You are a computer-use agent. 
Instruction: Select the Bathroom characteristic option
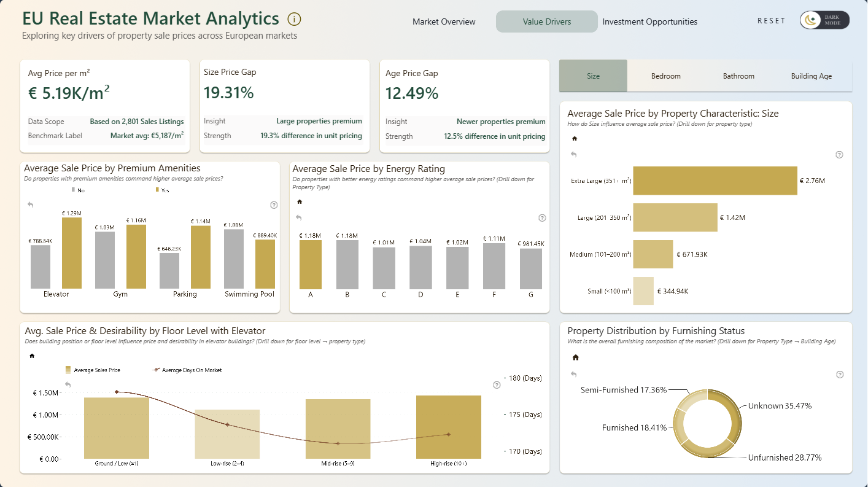tap(738, 76)
